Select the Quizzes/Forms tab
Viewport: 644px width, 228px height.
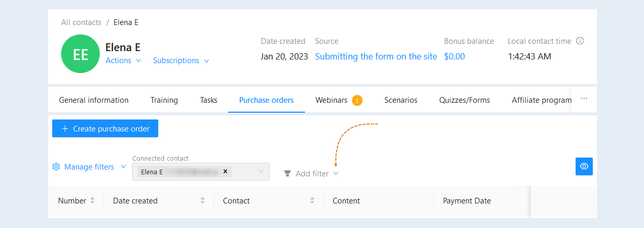coord(464,100)
